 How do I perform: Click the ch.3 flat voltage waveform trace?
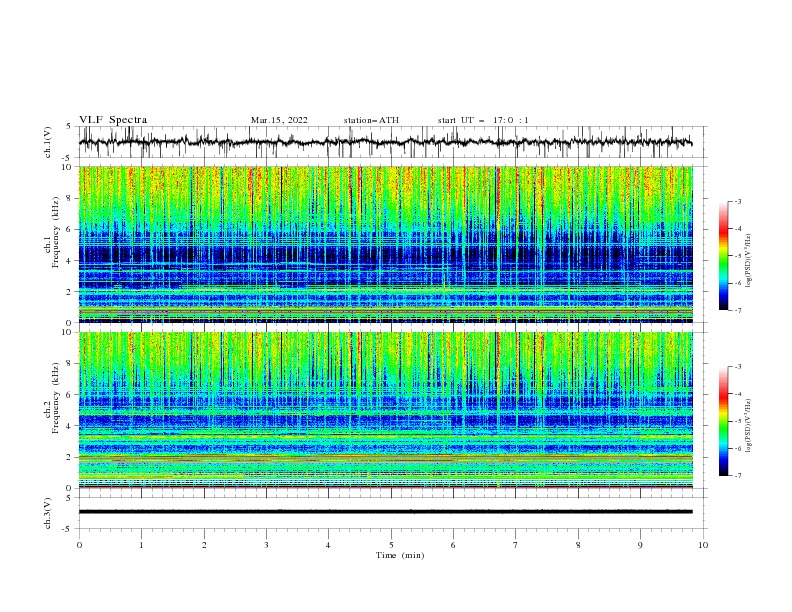tap(385, 512)
